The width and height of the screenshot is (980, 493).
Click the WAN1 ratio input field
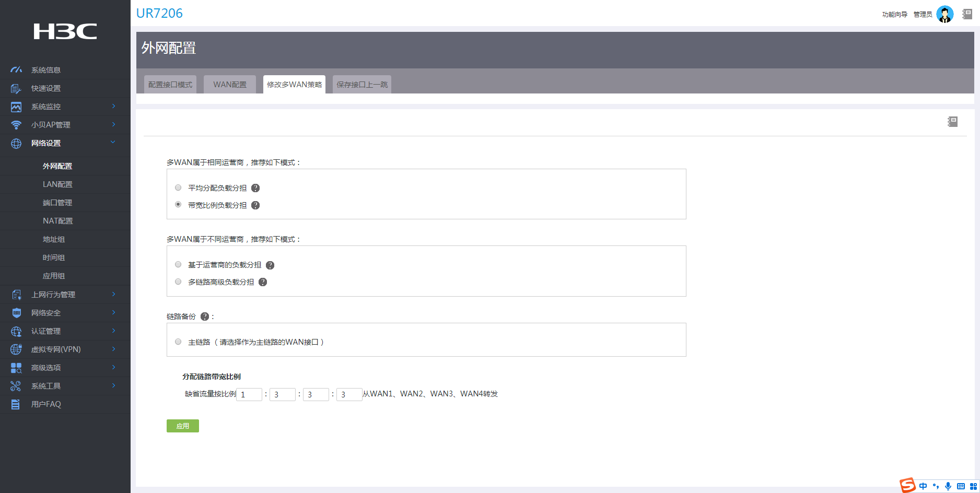[249, 394]
